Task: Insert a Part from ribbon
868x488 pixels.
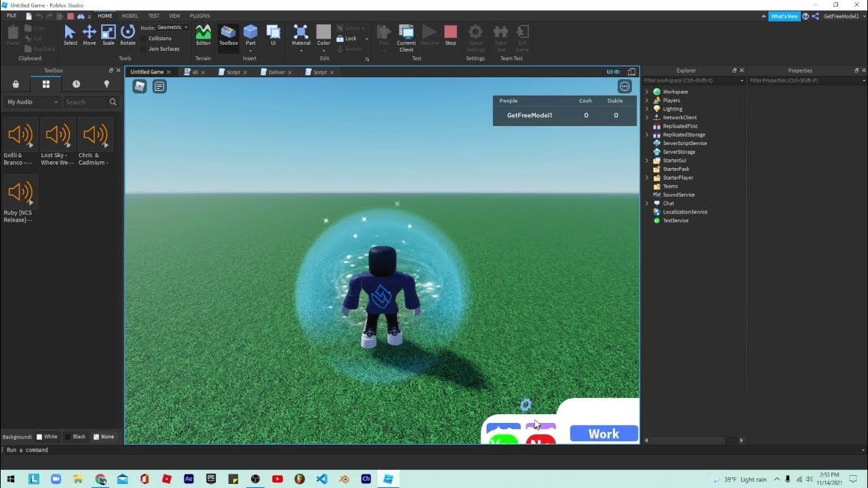Action: click(x=250, y=35)
